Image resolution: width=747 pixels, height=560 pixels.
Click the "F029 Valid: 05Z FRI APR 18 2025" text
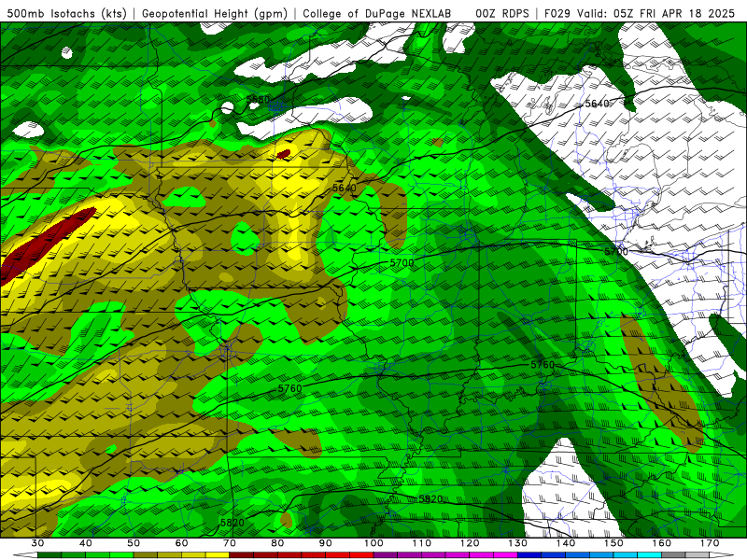(x=640, y=13)
